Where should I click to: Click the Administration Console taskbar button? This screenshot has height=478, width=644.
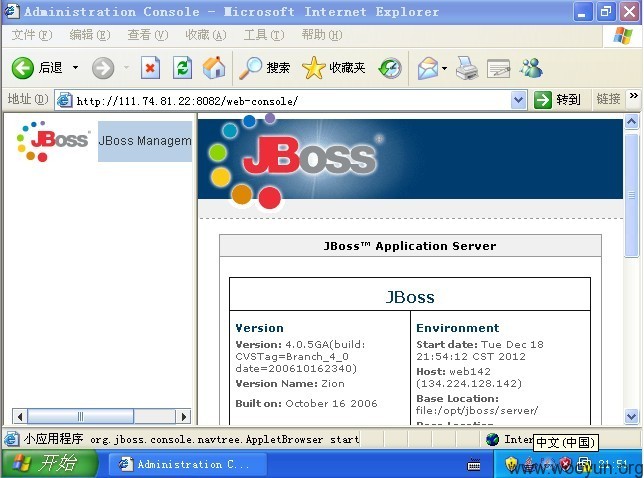(x=188, y=464)
